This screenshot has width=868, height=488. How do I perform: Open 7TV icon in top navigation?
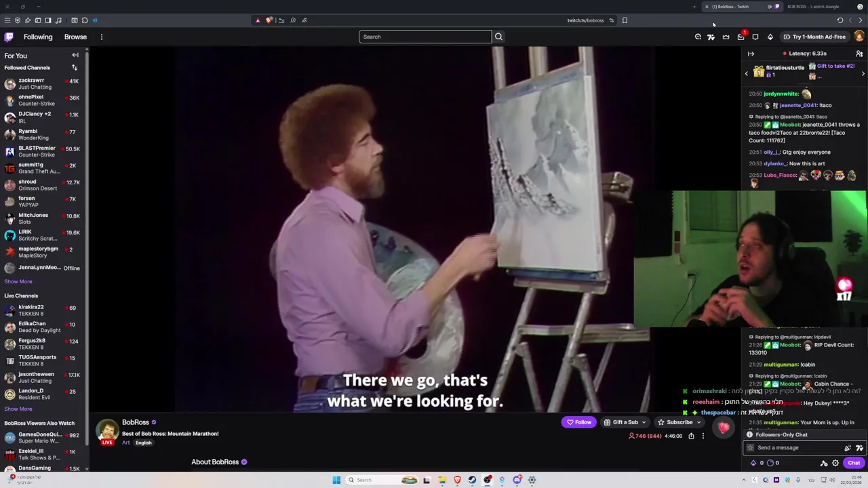pos(711,37)
